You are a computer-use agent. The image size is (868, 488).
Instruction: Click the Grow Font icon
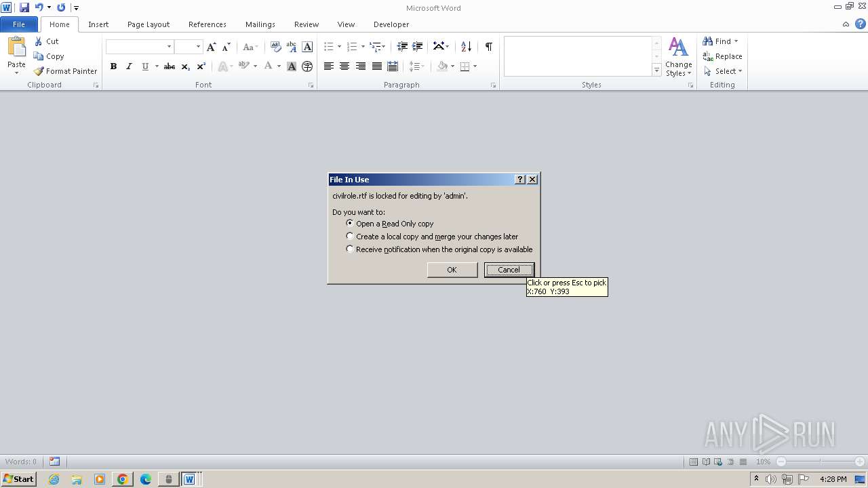point(212,47)
